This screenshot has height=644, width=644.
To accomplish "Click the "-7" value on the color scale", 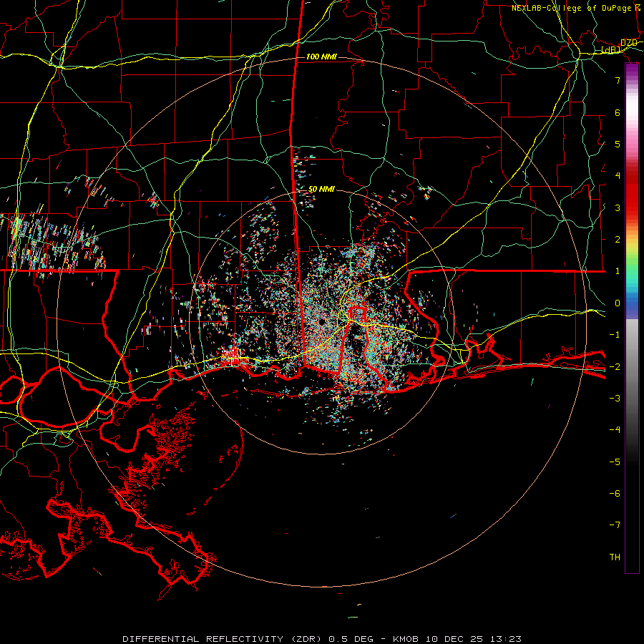I will [615, 525].
